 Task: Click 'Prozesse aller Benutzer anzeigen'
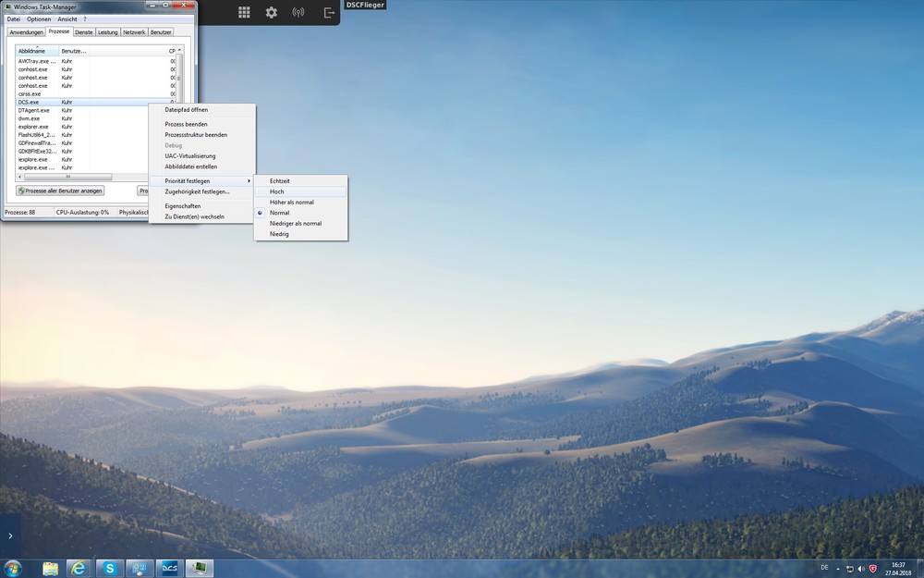click(60, 190)
